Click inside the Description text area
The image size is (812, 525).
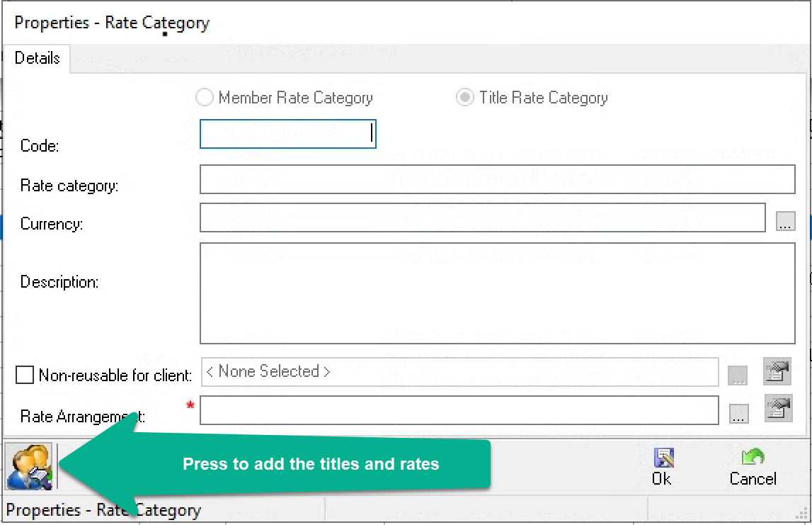tap(497, 293)
